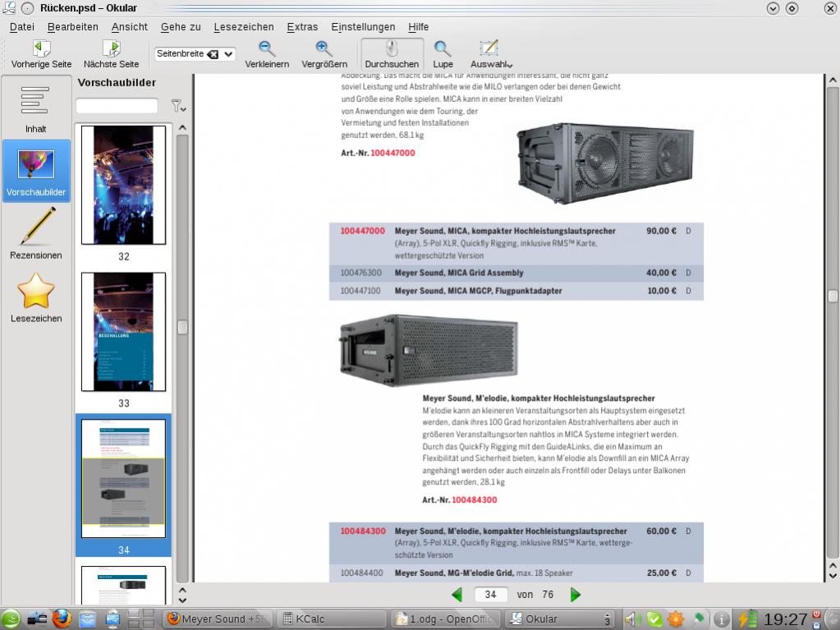840x630 pixels.
Task: Click the total pages count 76
Action: [x=548, y=595]
